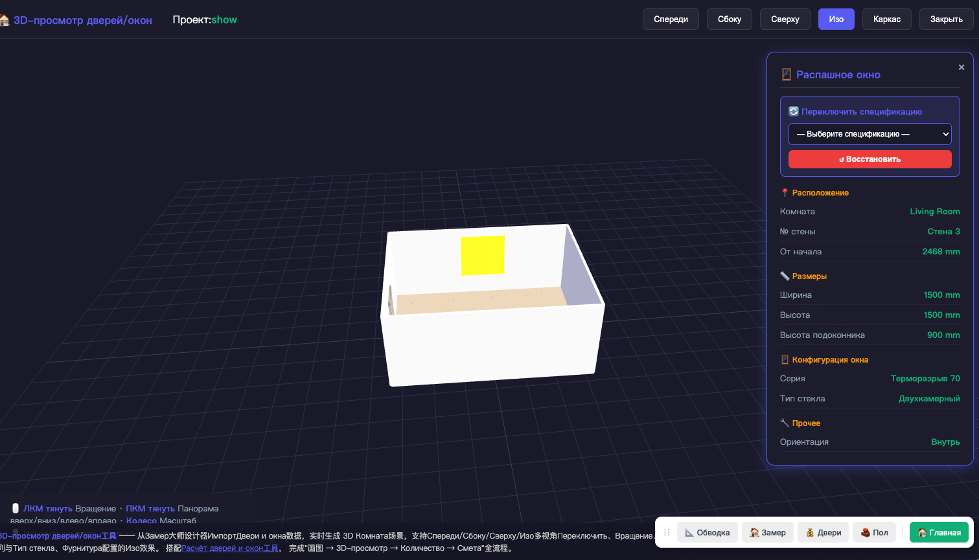Toggle Каркас wireframe mode
The width and height of the screenshot is (979, 560).
click(886, 19)
